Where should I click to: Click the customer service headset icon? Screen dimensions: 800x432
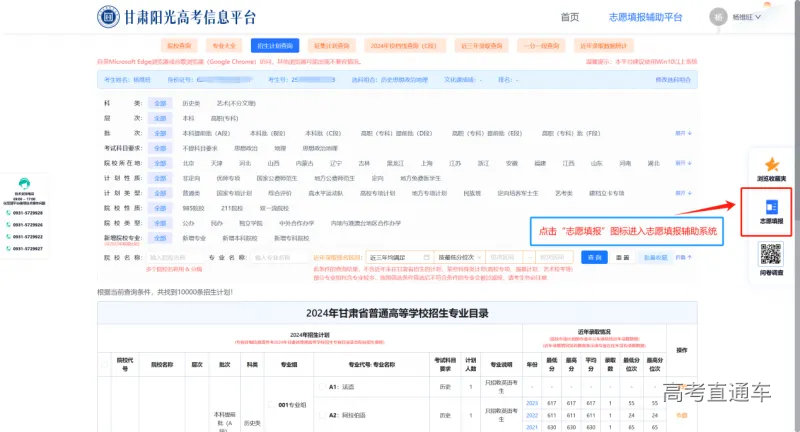[24, 184]
